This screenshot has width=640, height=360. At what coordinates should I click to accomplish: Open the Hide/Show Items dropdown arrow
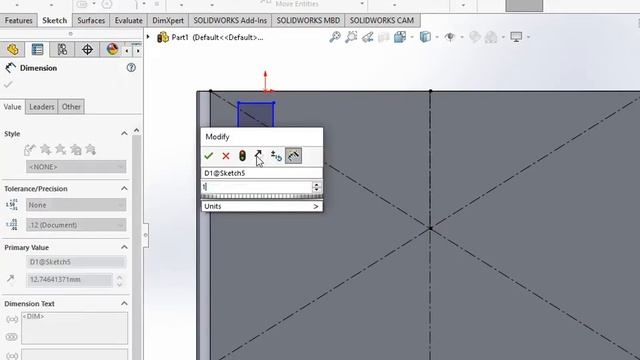[x=462, y=37]
